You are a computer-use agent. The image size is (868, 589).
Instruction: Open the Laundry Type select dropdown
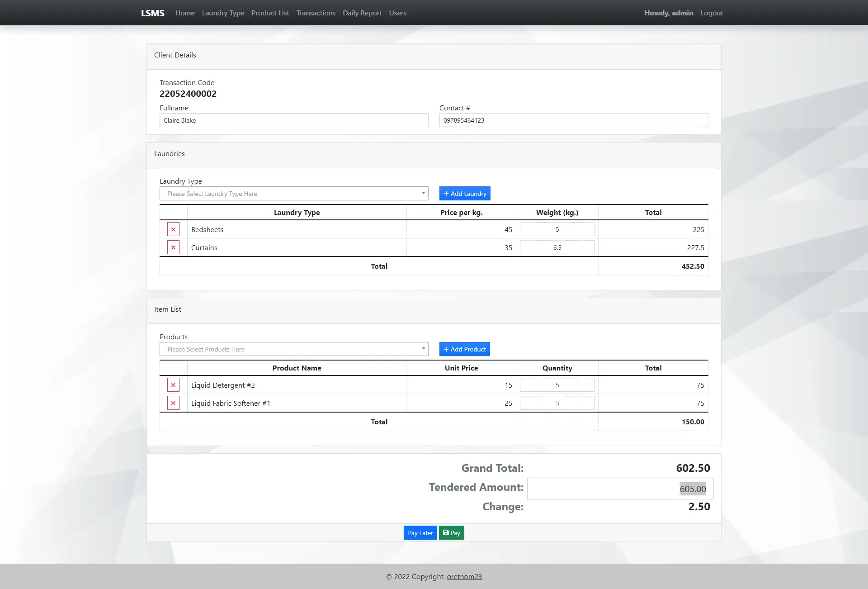pos(294,194)
